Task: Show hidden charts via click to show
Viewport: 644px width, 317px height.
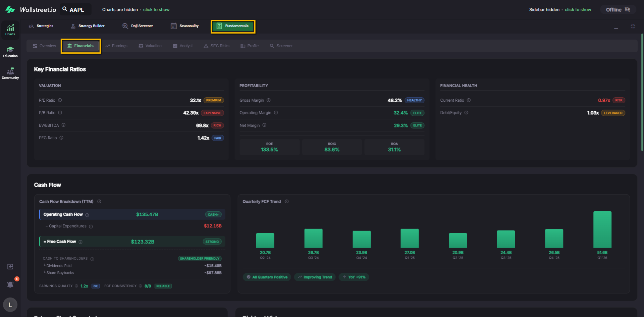Action: [156, 10]
